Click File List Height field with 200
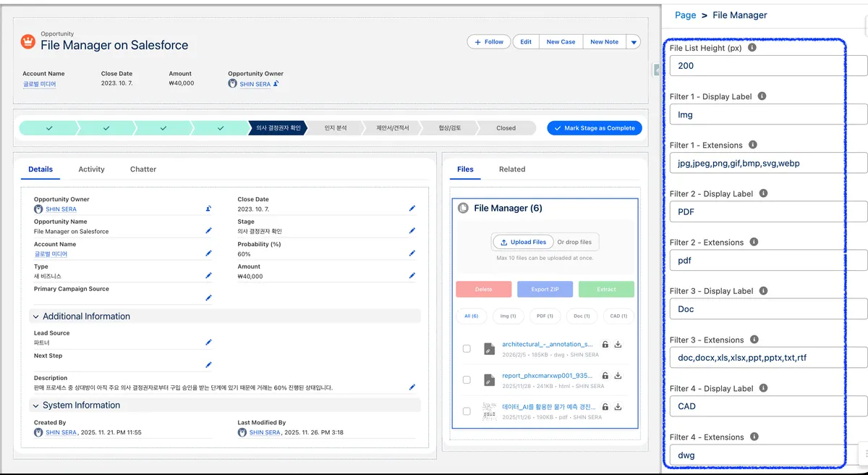Screen dimensions: 868x475 [x=767, y=65]
